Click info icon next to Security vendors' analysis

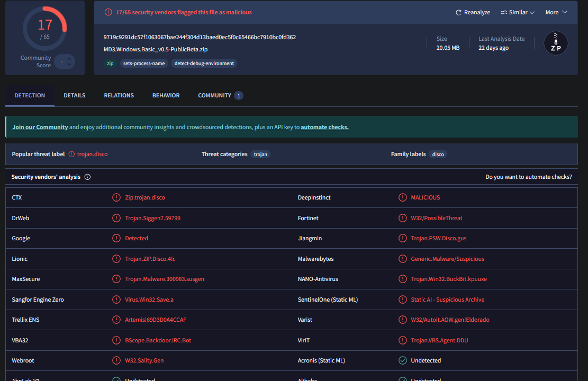(87, 177)
